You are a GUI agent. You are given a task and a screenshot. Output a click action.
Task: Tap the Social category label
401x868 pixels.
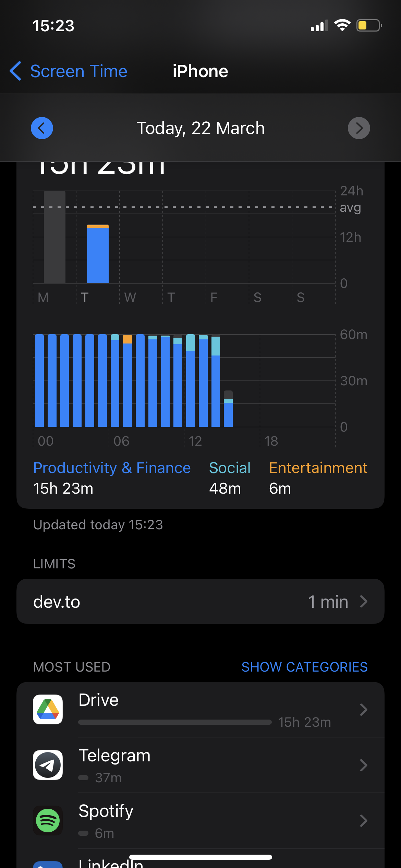pyautogui.click(x=230, y=468)
